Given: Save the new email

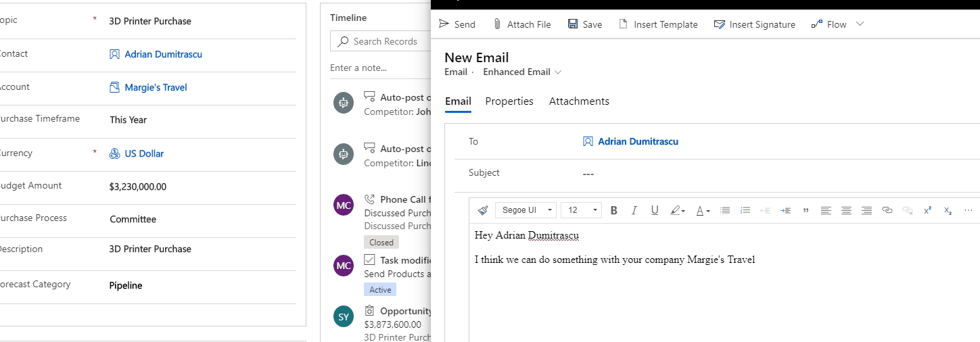Looking at the screenshot, I should pyautogui.click(x=585, y=24).
